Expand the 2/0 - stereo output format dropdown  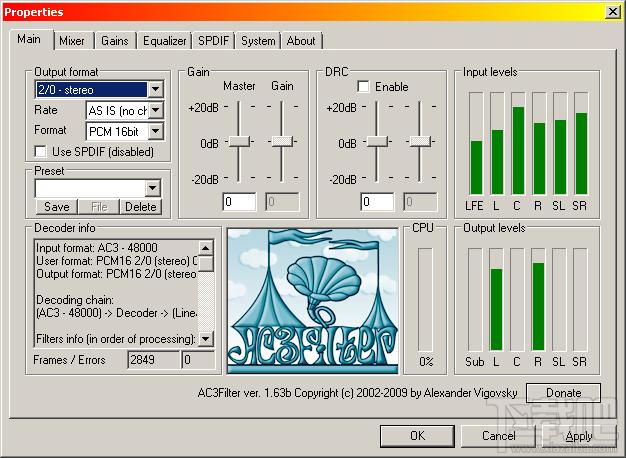156,89
